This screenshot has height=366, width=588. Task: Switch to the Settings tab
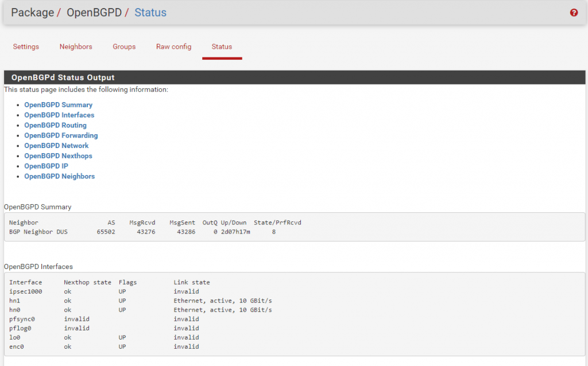[26, 47]
